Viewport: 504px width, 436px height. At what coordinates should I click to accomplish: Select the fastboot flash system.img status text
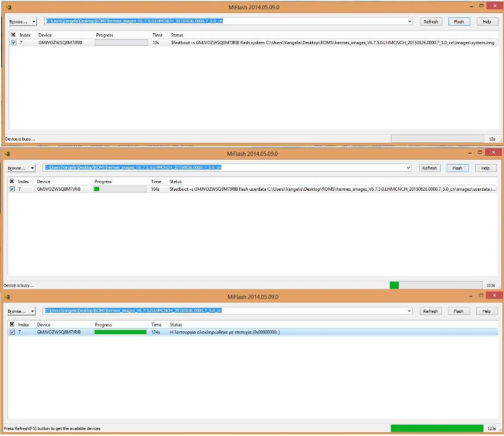coord(333,43)
